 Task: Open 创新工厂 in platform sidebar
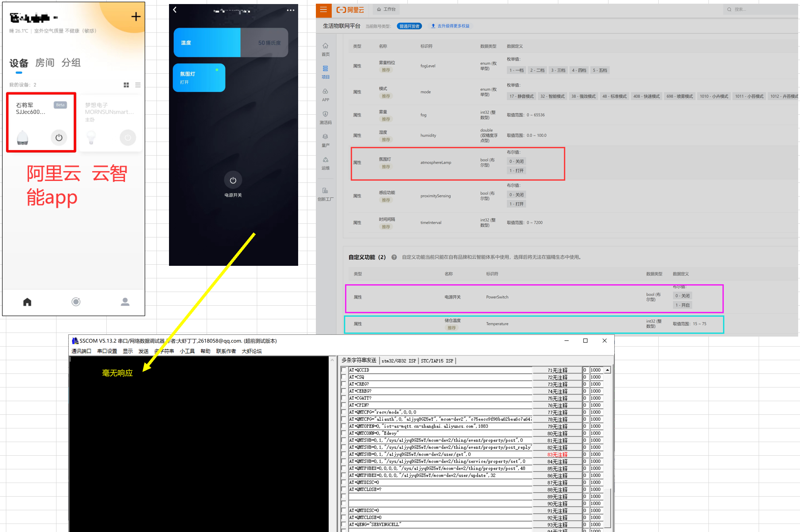[x=325, y=194]
